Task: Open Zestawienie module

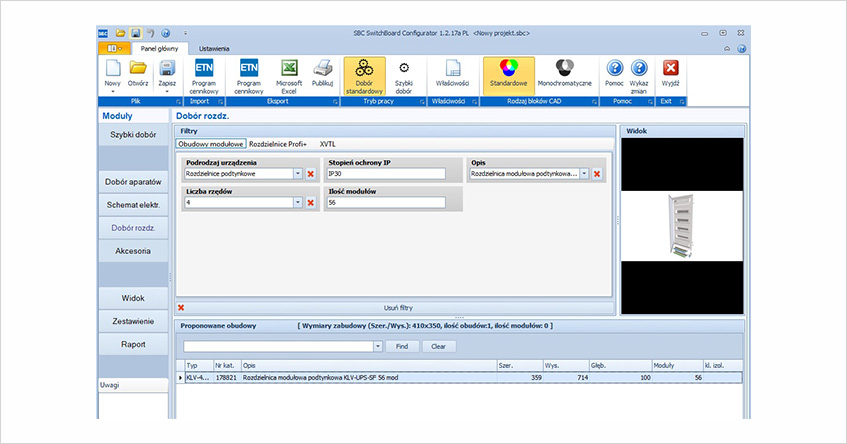Action: tap(133, 321)
